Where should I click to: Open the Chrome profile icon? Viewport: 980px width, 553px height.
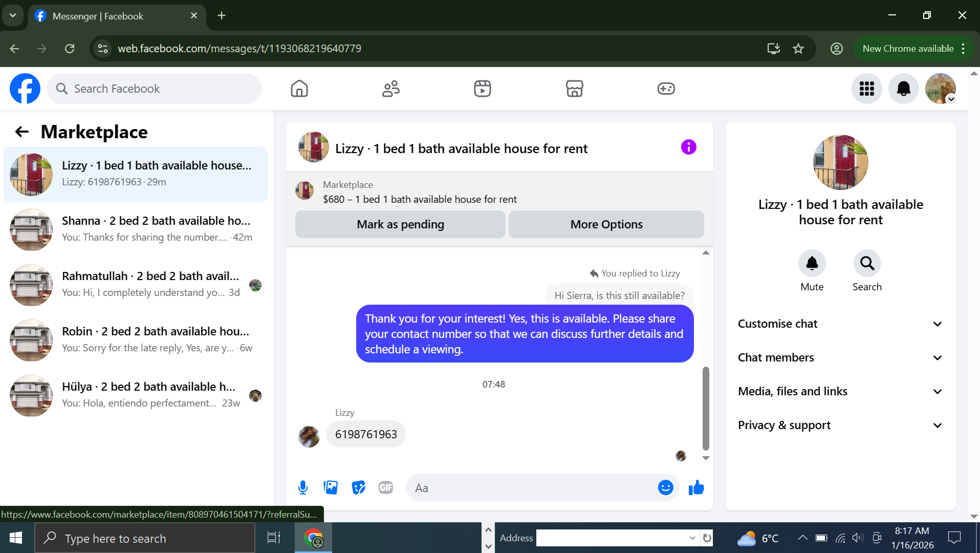tap(837, 49)
